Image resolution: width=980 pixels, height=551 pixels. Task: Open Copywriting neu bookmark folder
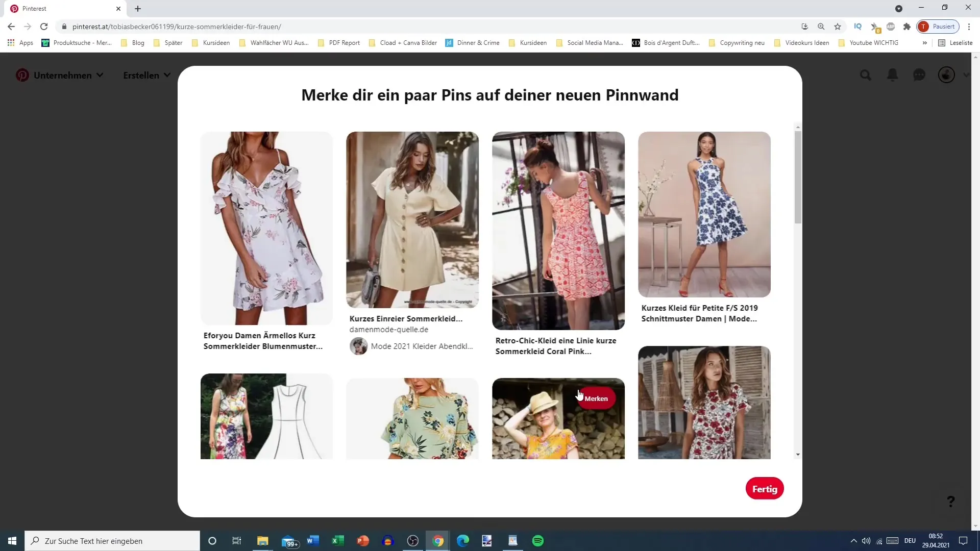[737, 43]
